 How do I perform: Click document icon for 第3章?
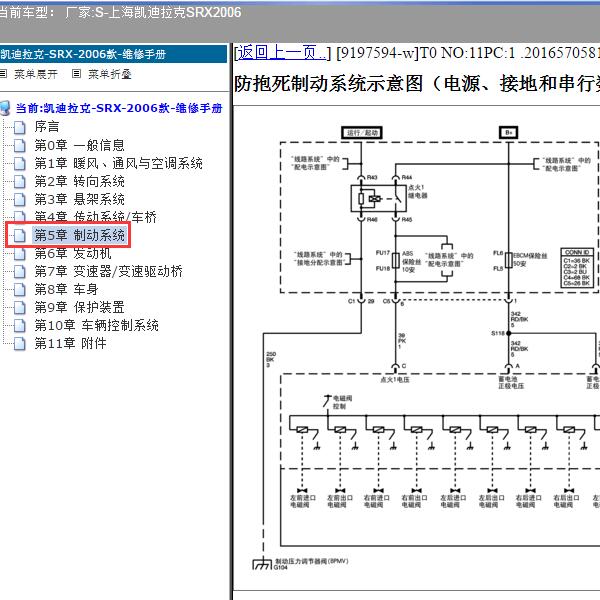click(x=20, y=199)
